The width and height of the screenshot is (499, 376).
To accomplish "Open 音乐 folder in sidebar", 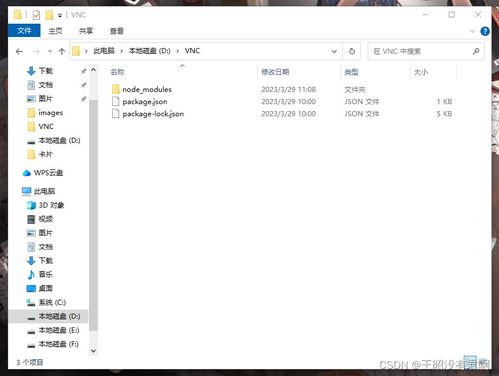I will [46, 274].
